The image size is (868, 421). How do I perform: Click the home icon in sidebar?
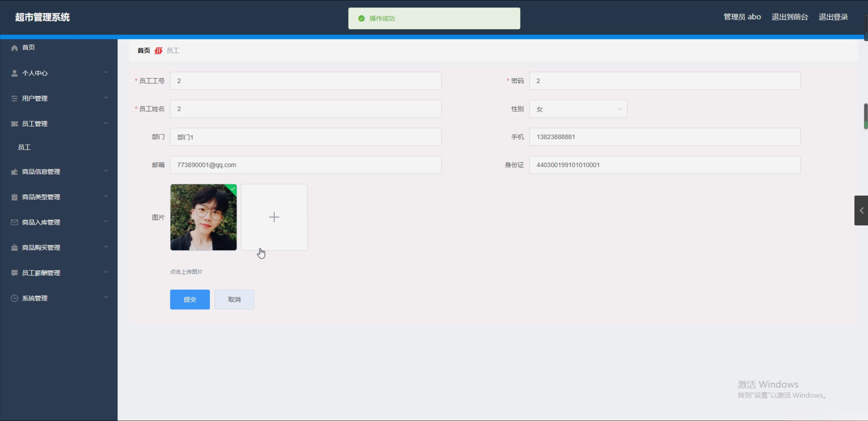click(14, 48)
